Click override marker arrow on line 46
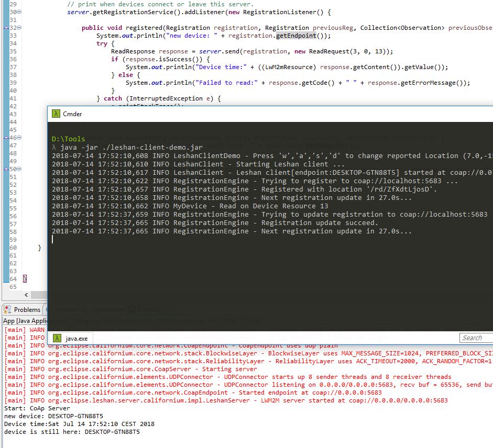This screenshot has height=448, width=493. 6,138
